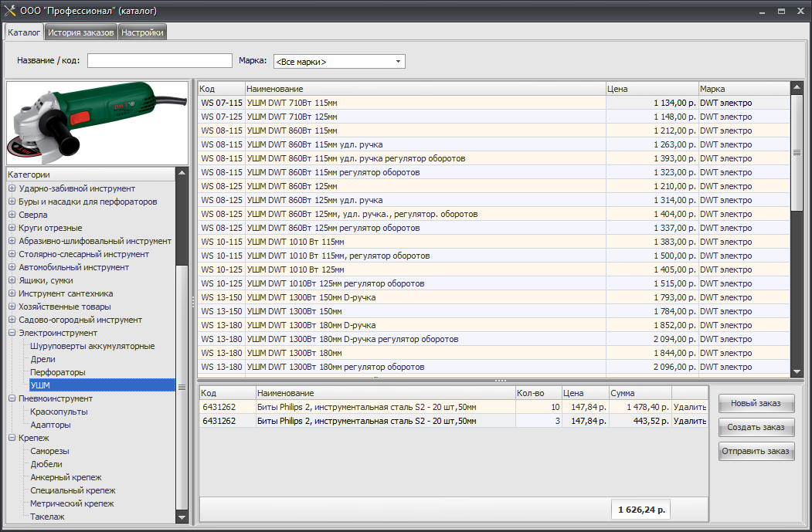Viewport: 812px width, 532px height.
Task: Select the Каталог tab
Action: tap(24, 32)
